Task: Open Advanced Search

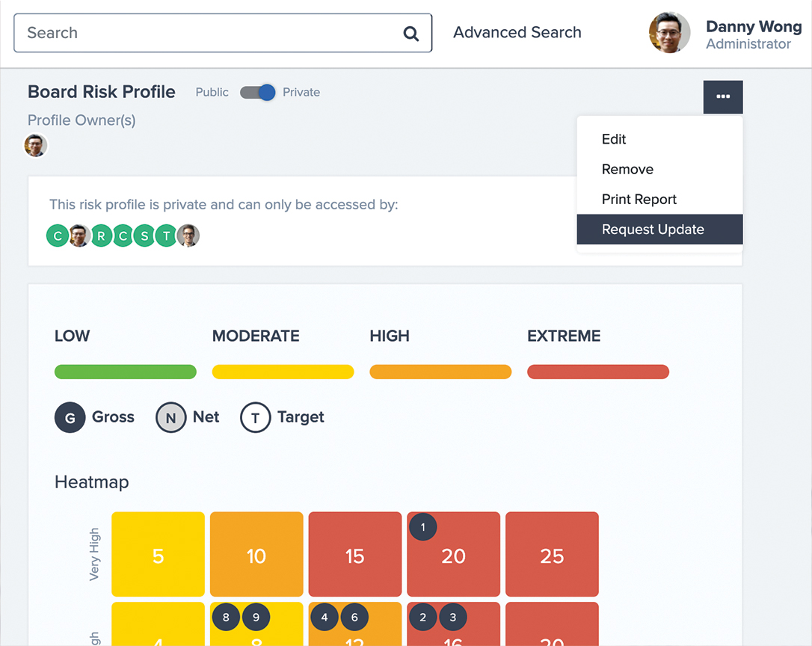Action: click(x=517, y=32)
